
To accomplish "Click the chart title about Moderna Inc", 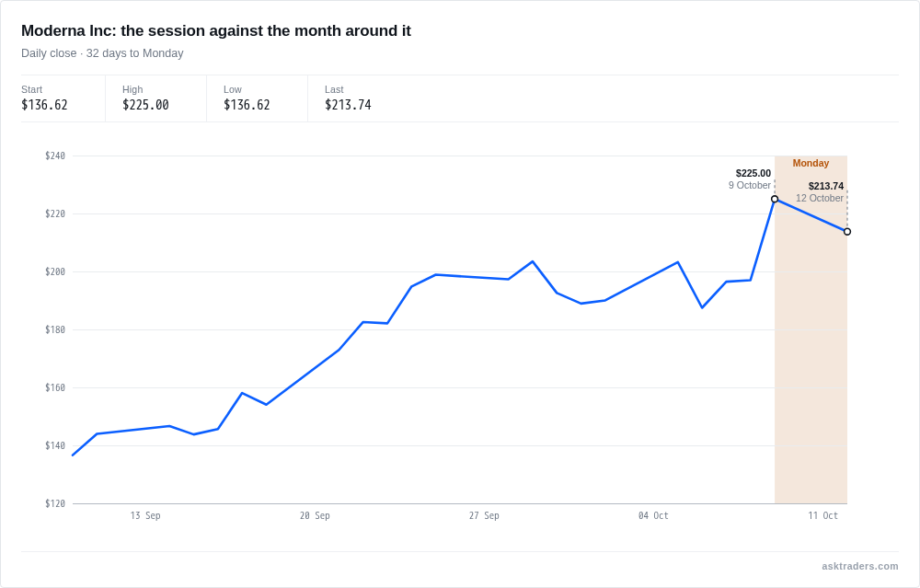I will [216, 30].
